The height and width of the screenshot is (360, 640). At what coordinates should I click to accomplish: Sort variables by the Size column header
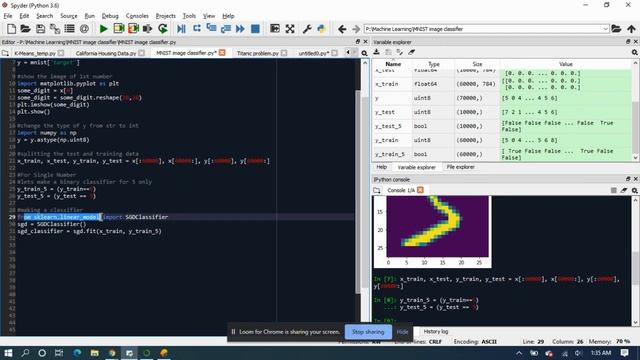pos(477,64)
